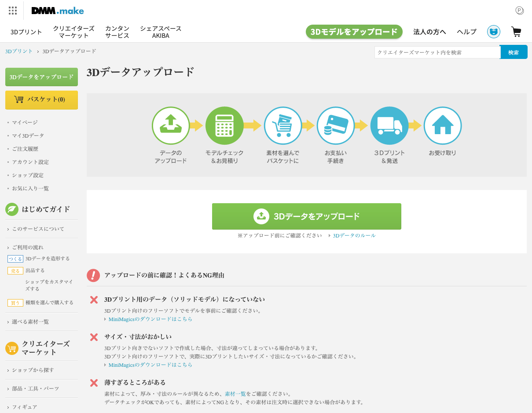The image size is (532, 413).
Task: Click the お受け取り house icon
Action: (443, 125)
